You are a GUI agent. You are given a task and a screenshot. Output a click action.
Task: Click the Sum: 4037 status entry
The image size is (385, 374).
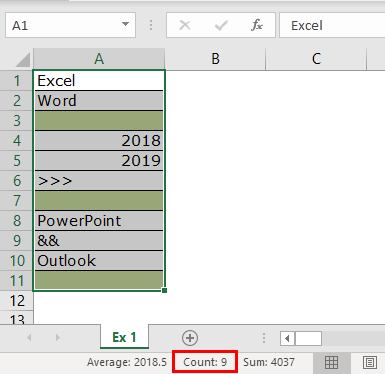click(x=269, y=362)
